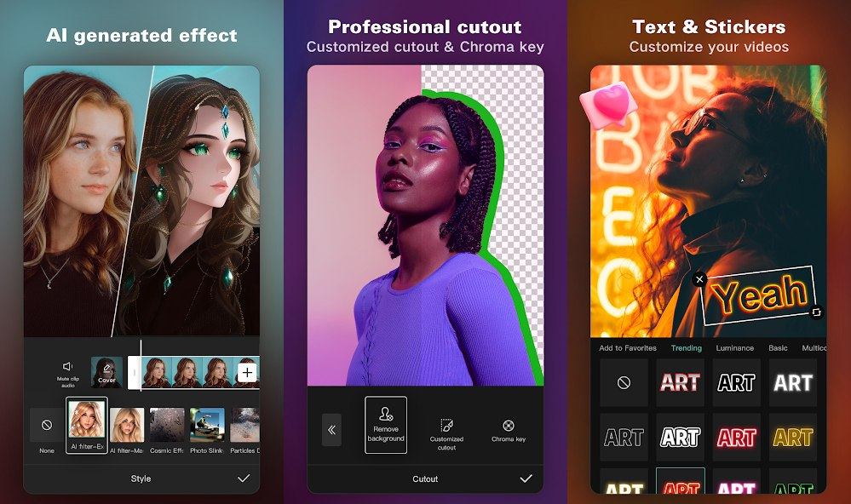Switch to the Luminance tab
This screenshot has width=851, height=504.
tap(734, 348)
